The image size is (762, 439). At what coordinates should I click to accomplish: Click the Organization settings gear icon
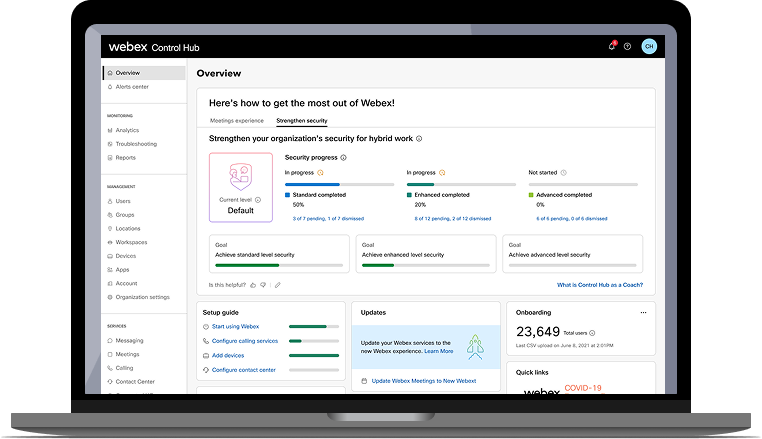point(110,297)
